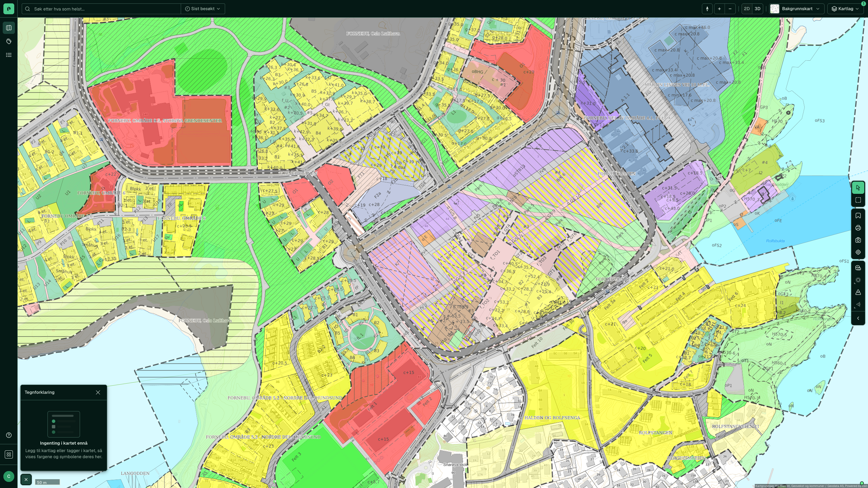Click the 'LANGODDEN' map label
Viewport: 868px width, 488px height.
pos(135,473)
